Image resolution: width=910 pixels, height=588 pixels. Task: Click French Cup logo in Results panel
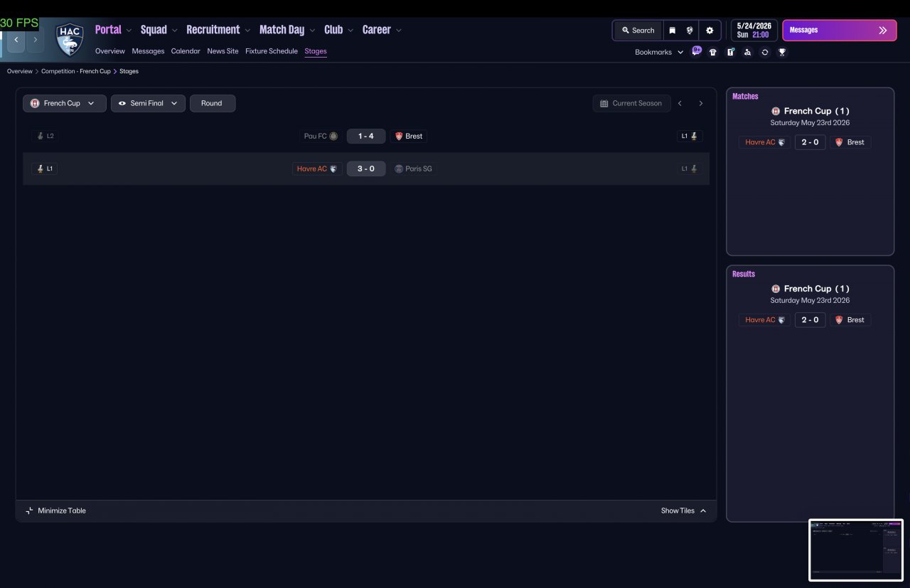[776, 289]
